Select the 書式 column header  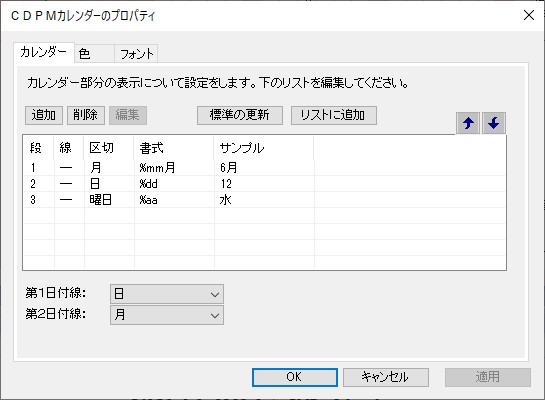(x=174, y=148)
